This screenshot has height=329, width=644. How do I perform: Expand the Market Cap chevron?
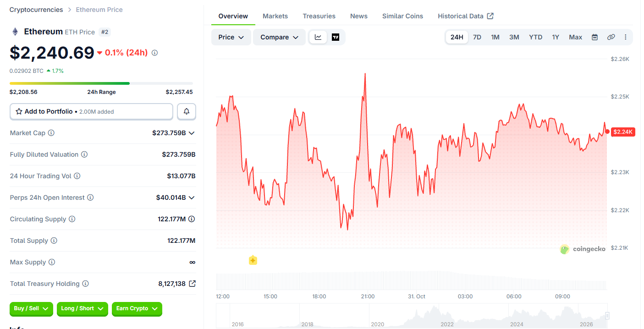192,133
